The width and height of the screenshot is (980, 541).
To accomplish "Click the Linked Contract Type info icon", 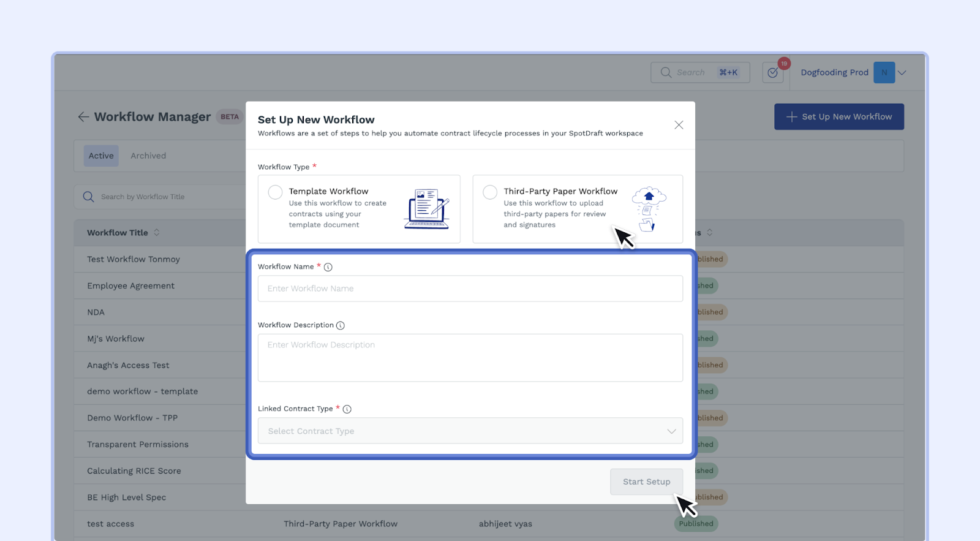I will 347,409.
